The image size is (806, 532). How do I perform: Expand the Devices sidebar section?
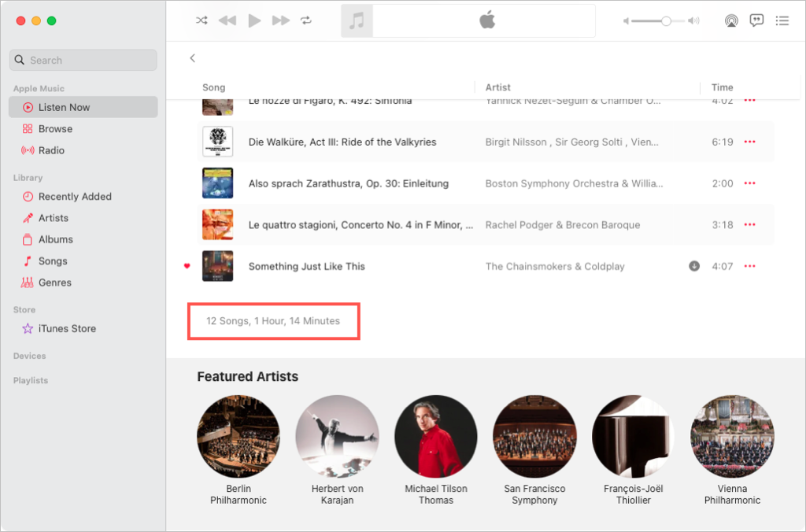30,356
